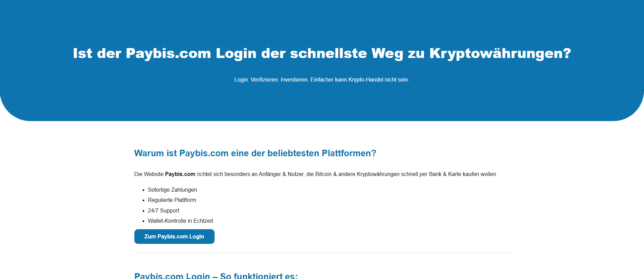Click the 'Wallet-Kontrolle in Echtzeit' list item
The image size is (644, 279).
pyautogui.click(x=180, y=221)
